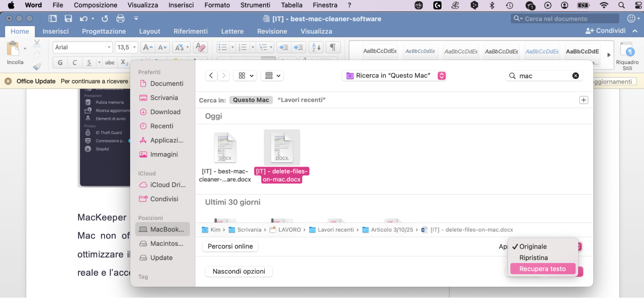Select Questo Mac search scope

point(251,100)
